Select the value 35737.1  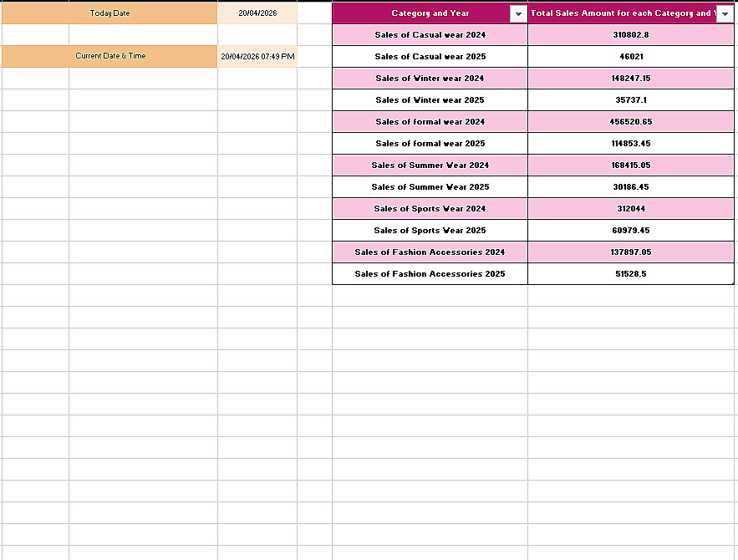click(631, 99)
